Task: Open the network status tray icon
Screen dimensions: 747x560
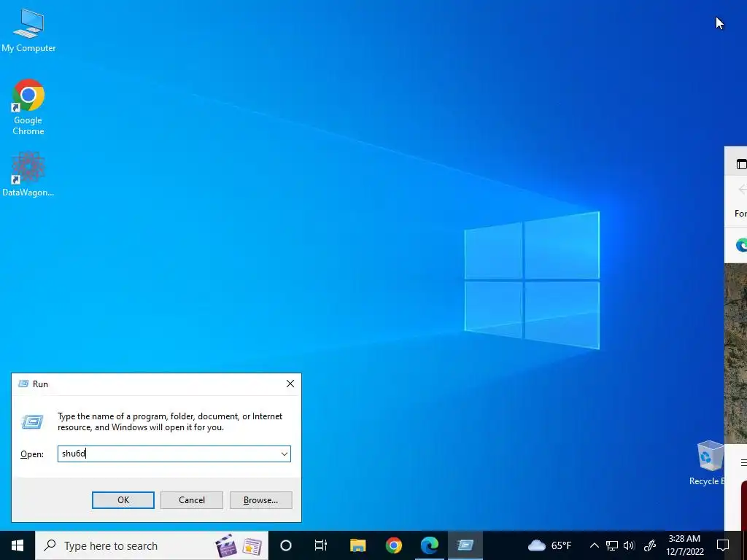Action: point(612,545)
